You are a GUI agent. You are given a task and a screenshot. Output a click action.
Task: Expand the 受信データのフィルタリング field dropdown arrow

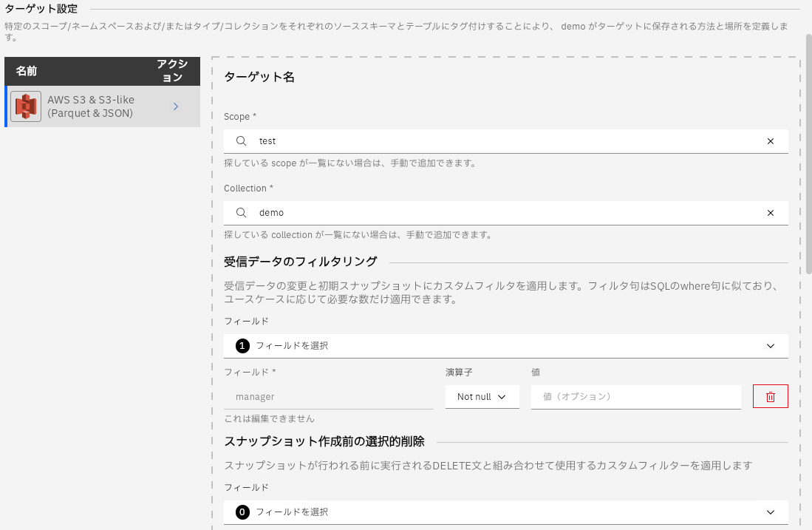(771, 346)
